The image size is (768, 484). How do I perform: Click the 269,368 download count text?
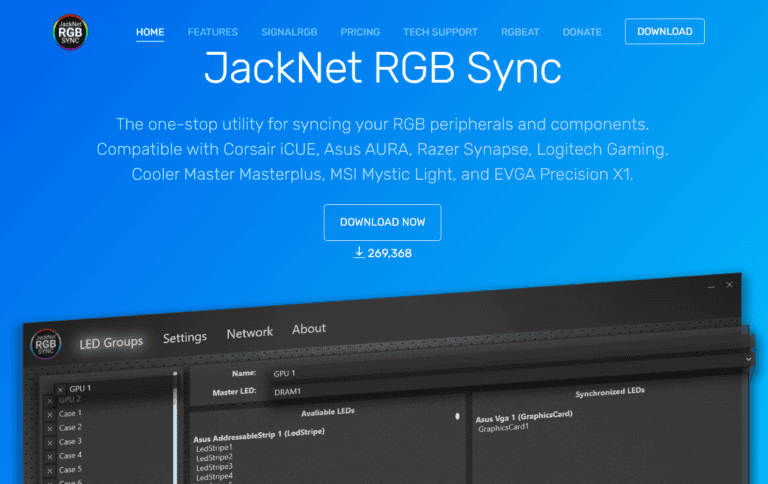coord(389,253)
